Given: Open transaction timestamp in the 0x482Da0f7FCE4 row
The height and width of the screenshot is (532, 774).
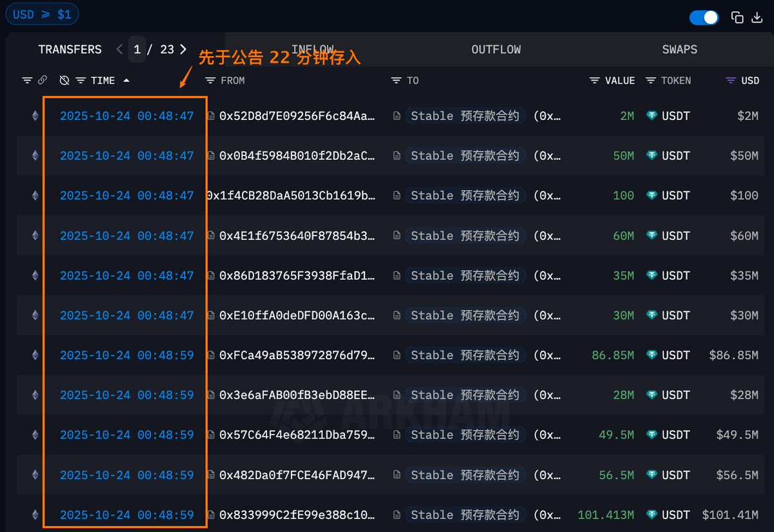Looking at the screenshot, I should pyautogui.click(x=127, y=475).
